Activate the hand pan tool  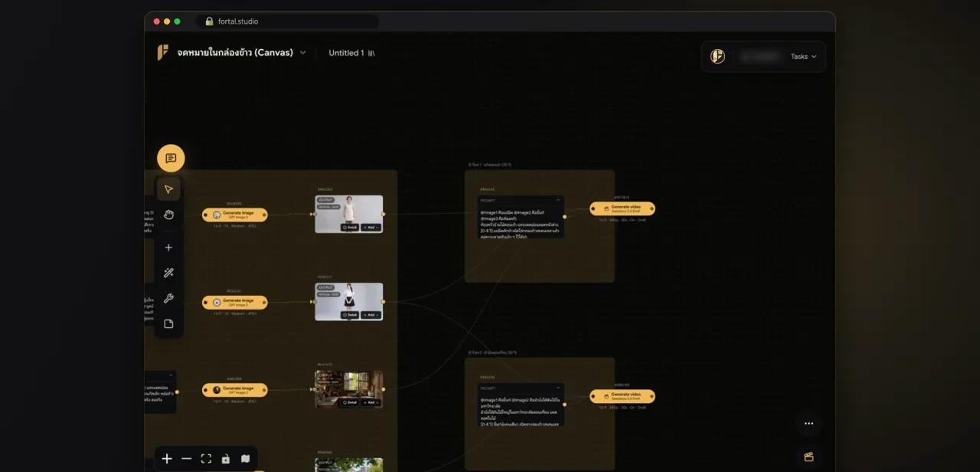(x=169, y=215)
